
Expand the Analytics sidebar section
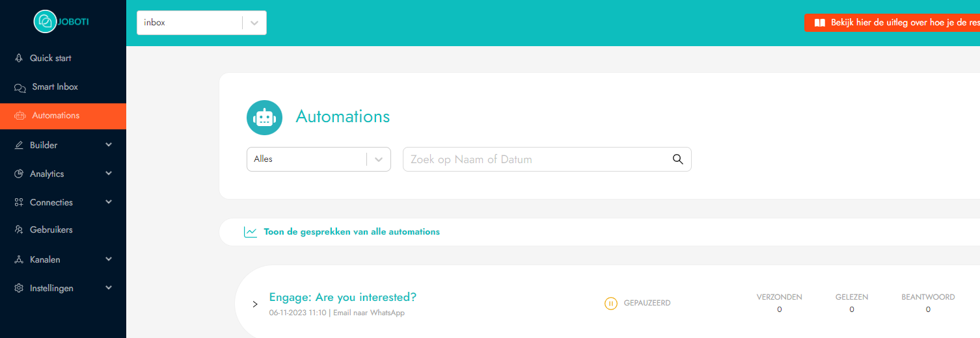(x=63, y=174)
